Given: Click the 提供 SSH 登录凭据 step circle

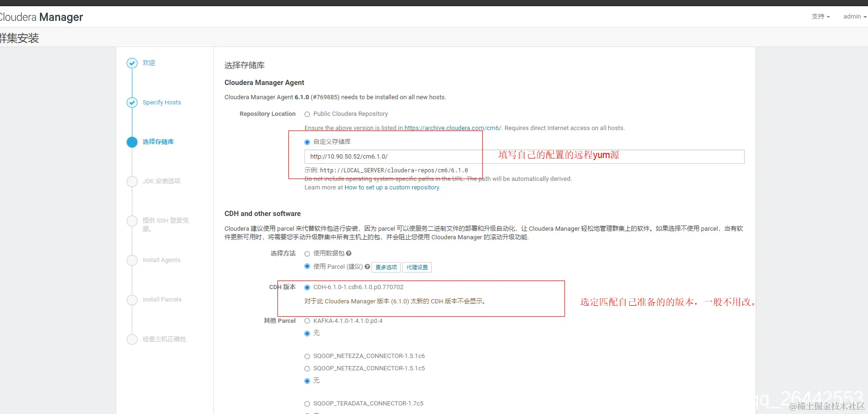Looking at the screenshot, I should (132, 221).
